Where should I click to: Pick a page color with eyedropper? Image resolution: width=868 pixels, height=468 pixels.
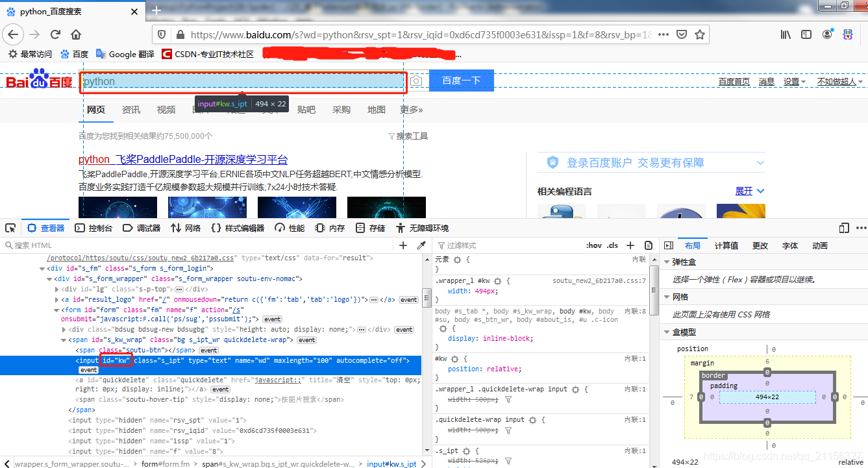[x=421, y=245]
